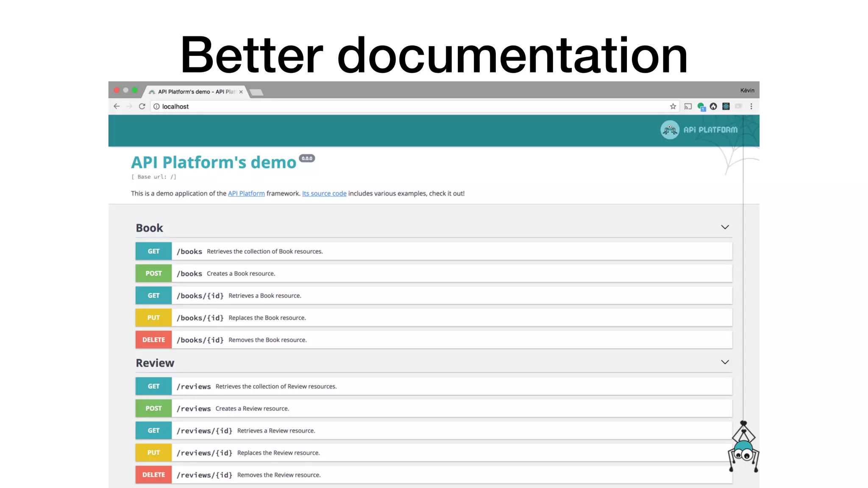Click the greyed-out extension icon
The height and width of the screenshot is (488, 868).
(x=739, y=106)
